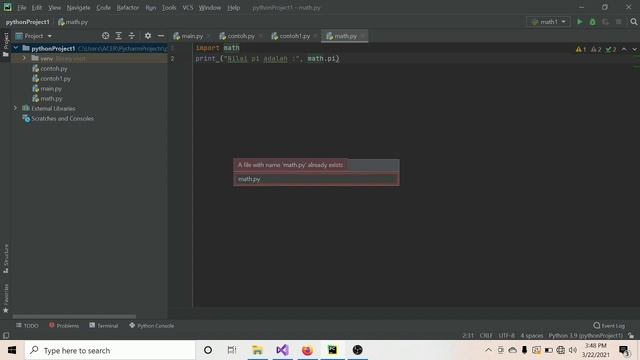Run with coverage icon in toolbar
Screen dimensions: 640x360
point(606,22)
